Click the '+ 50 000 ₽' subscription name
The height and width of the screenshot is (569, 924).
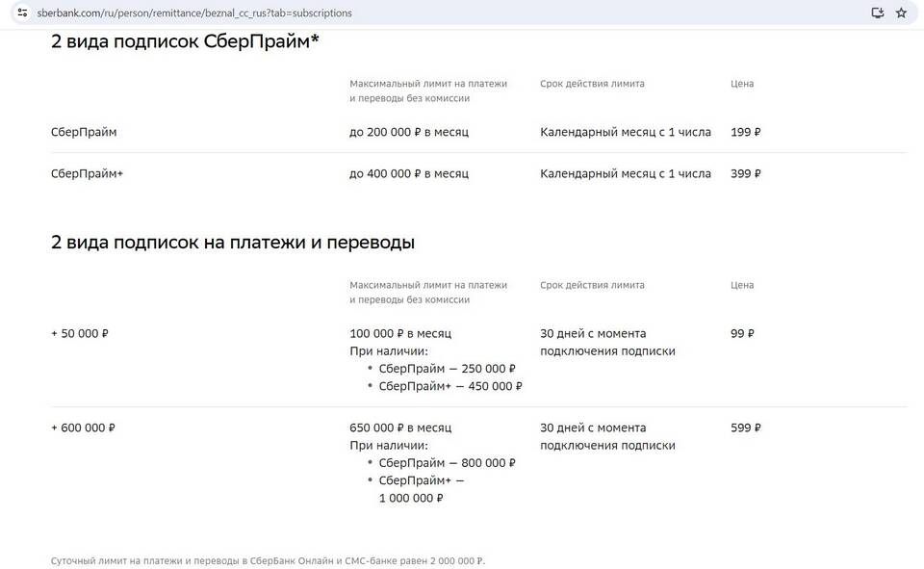pos(80,333)
